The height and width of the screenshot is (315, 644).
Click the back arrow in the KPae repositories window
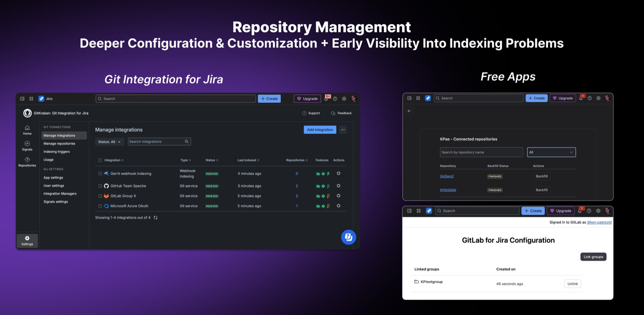pyautogui.click(x=409, y=111)
